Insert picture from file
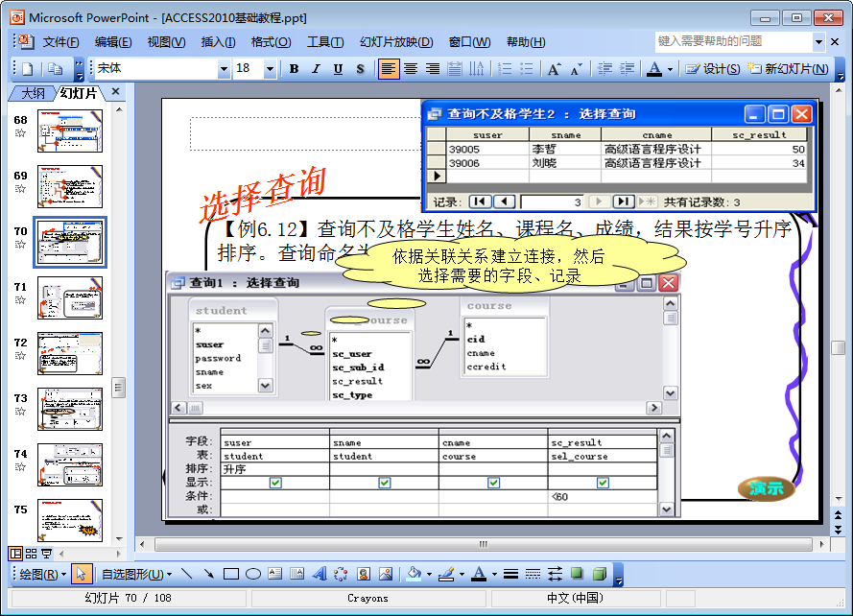 (386, 574)
